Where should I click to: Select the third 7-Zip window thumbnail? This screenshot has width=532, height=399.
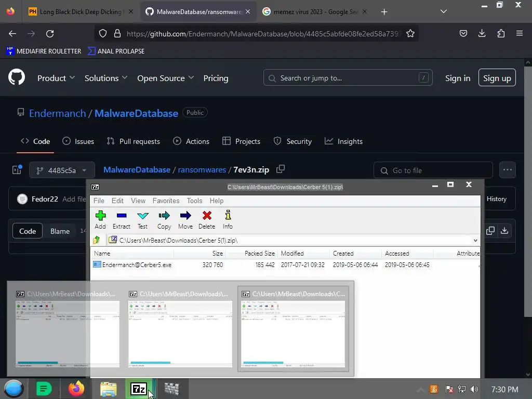click(x=293, y=329)
